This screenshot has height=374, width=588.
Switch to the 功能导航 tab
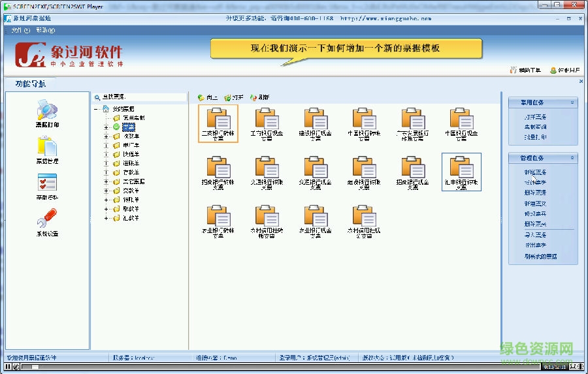[30, 84]
